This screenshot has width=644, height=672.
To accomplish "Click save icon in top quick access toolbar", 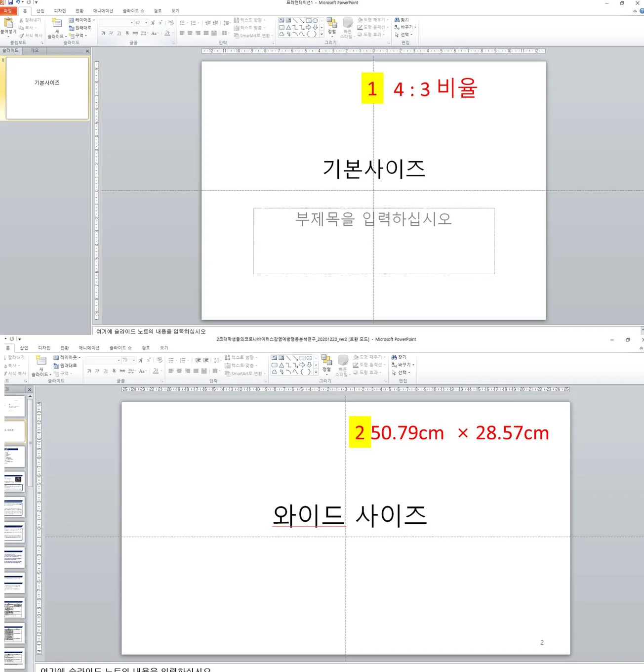I will pyautogui.click(x=10, y=2).
